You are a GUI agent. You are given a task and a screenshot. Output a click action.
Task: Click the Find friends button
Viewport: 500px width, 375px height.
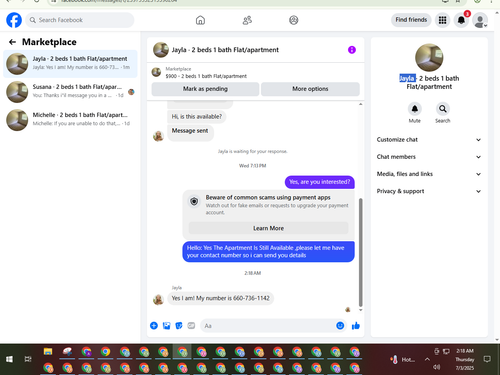(x=411, y=20)
